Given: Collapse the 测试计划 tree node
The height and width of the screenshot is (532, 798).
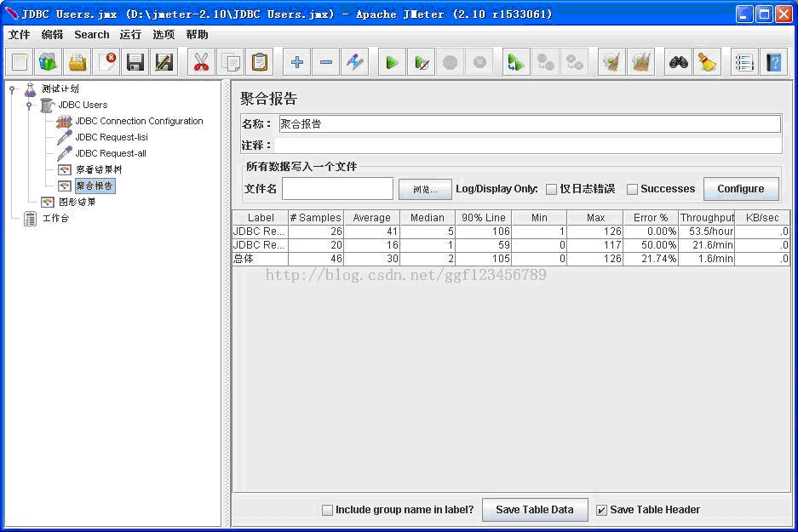Looking at the screenshot, I should (12, 89).
